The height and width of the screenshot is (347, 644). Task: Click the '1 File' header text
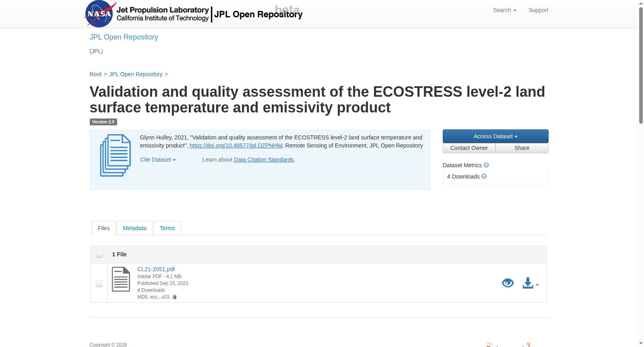pos(119,254)
